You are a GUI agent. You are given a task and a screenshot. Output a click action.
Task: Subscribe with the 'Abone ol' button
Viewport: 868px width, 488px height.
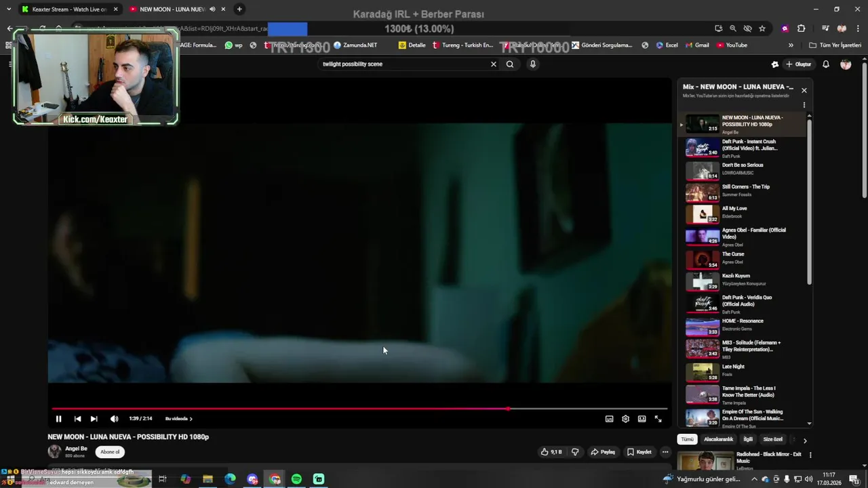click(110, 452)
